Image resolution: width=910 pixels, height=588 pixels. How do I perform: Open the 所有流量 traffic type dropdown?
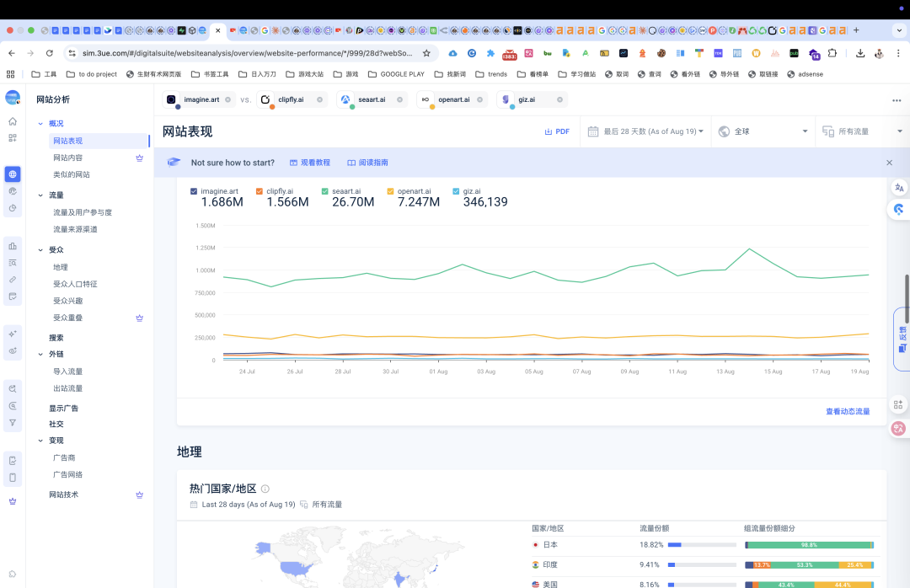pos(863,131)
